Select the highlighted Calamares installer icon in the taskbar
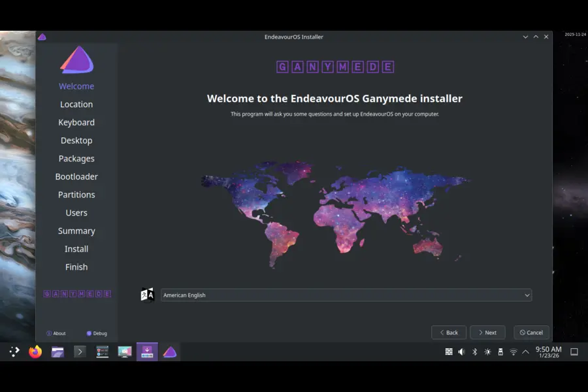The height and width of the screenshot is (392, 588). point(147,351)
